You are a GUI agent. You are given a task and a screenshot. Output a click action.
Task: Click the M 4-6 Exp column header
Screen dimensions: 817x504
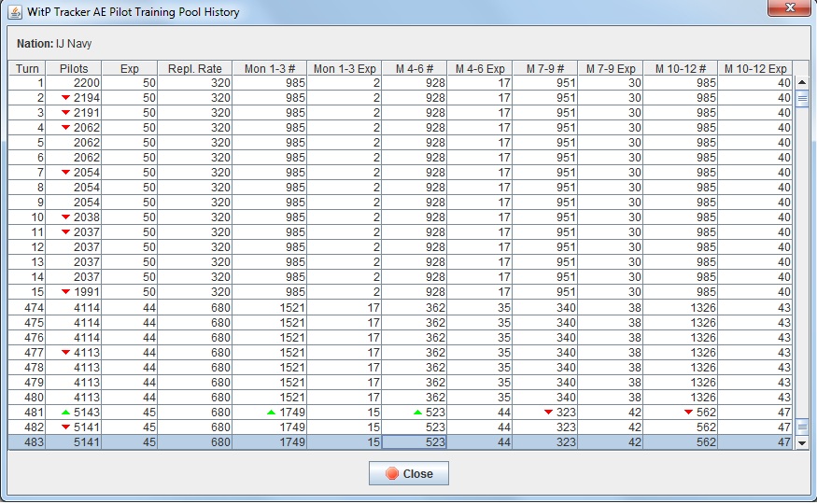click(x=479, y=68)
